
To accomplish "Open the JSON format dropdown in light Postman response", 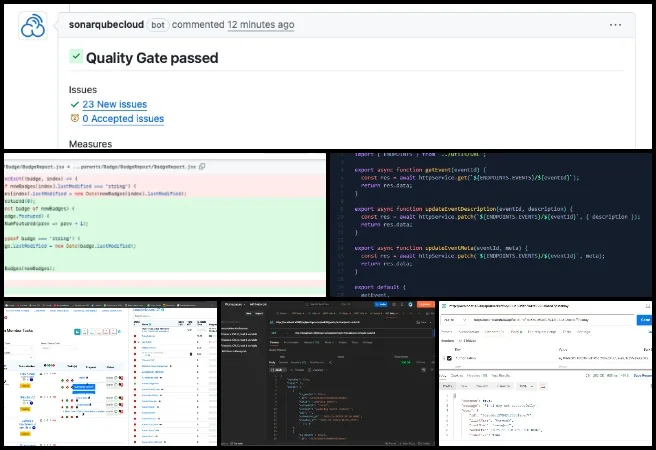I will (525, 386).
